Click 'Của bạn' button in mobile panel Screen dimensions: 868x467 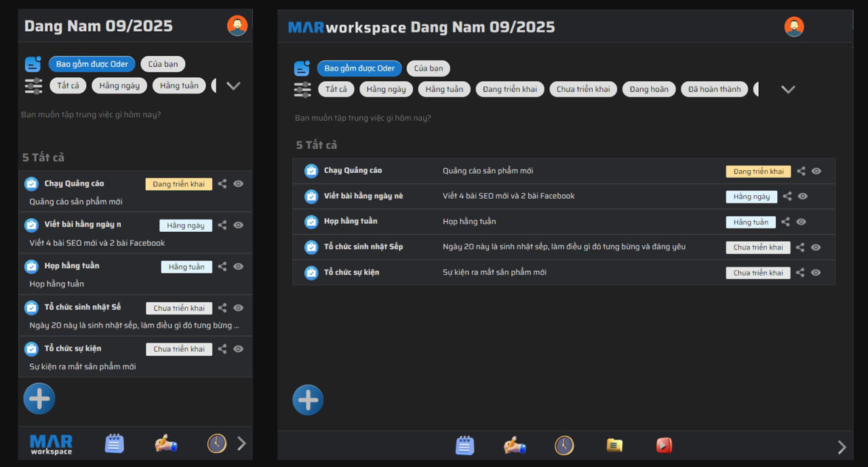163,64
